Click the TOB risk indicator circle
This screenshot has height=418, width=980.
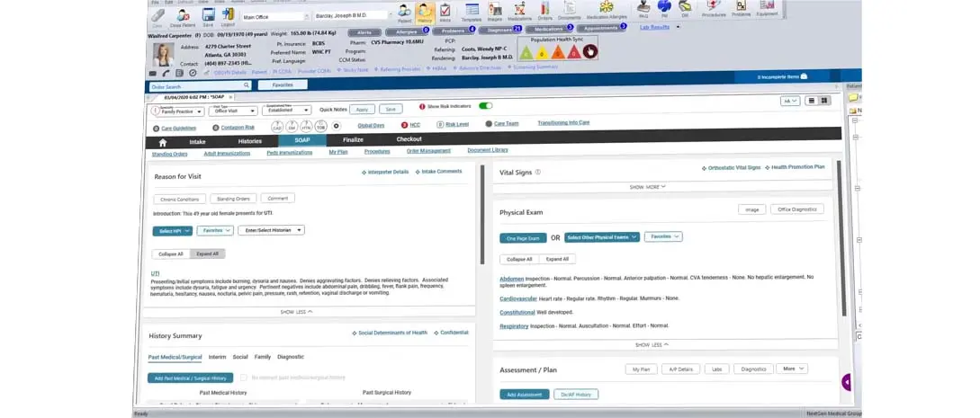pyautogui.click(x=320, y=126)
